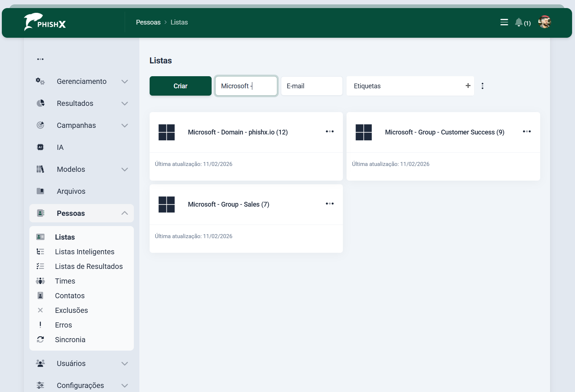Click the plus icon in Etiquetas field
This screenshot has width=575, height=392.
468,86
